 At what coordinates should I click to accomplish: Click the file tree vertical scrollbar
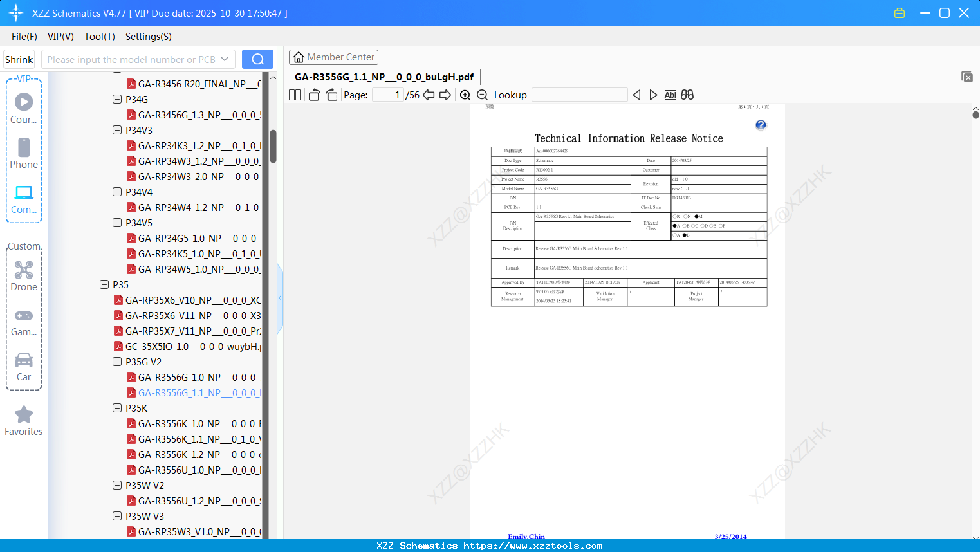coord(273,147)
